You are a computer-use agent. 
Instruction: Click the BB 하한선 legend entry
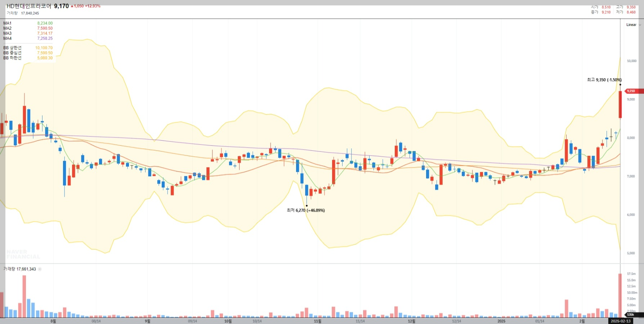(28, 58)
